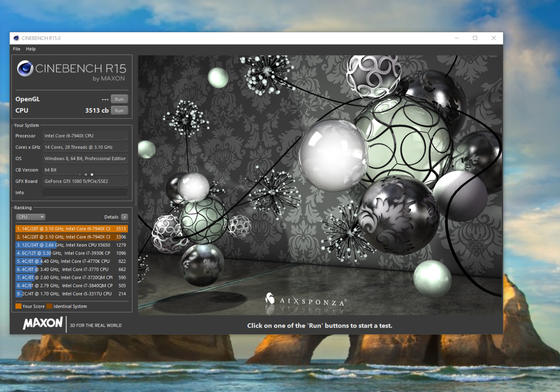
Task: Open the Help menu
Action: [31, 49]
